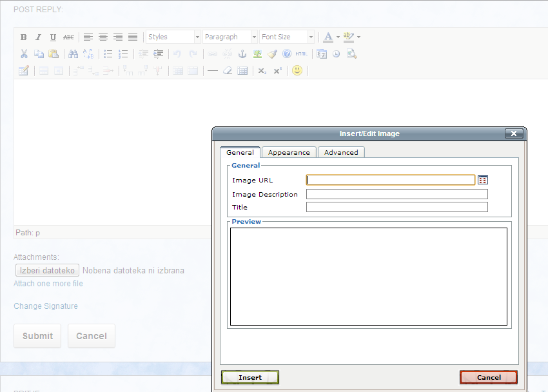This screenshot has width=548, height=392.
Task: Click the cut scissors icon
Action: coord(24,54)
